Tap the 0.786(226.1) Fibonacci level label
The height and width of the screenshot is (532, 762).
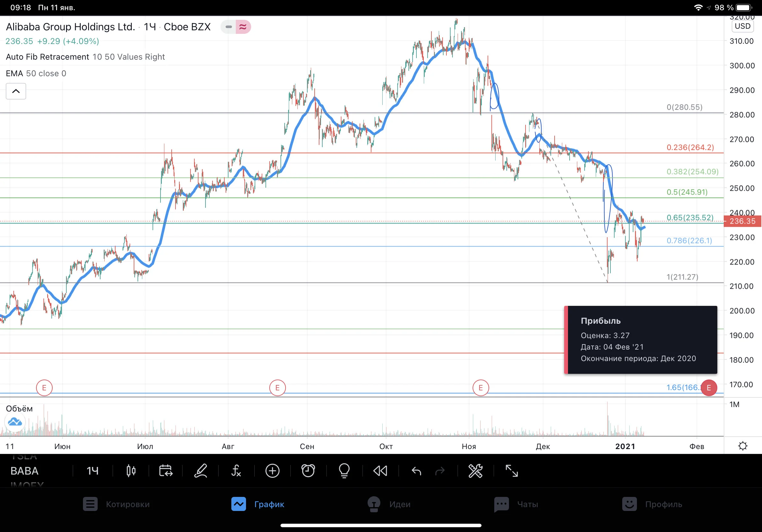689,240
